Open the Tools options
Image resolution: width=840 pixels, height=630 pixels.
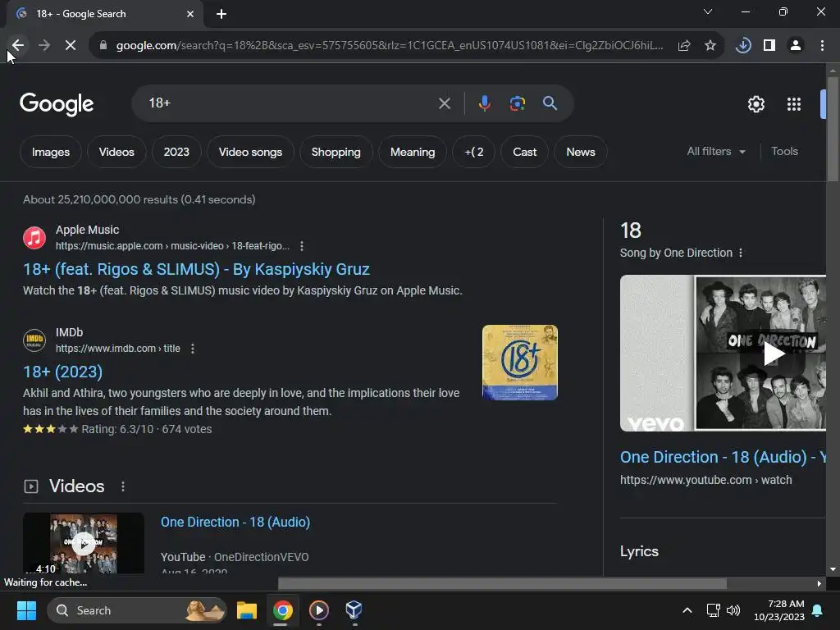point(784,152)
